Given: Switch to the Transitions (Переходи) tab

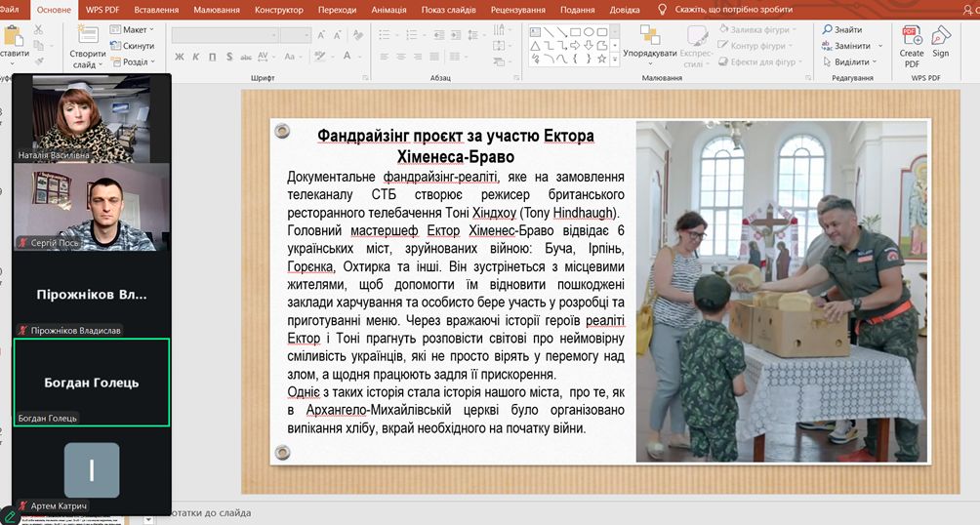Looking at the screenshot, I should [x=337, y=10].
